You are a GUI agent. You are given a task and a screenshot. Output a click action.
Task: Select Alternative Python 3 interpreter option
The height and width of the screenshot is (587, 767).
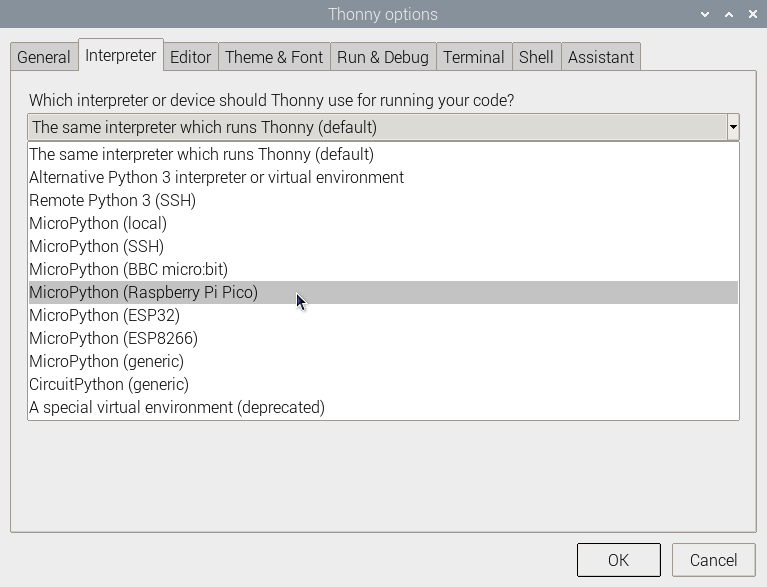coord(216,178)
